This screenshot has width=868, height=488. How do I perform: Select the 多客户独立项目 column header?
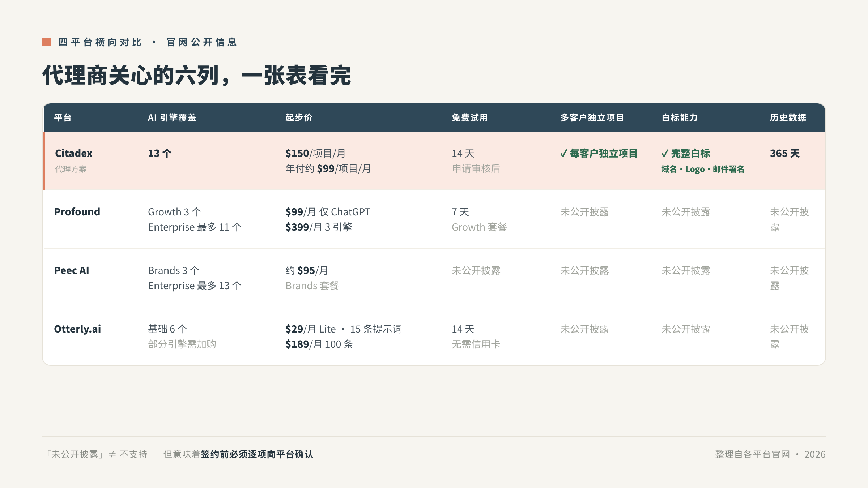click(x=592, y=117)
